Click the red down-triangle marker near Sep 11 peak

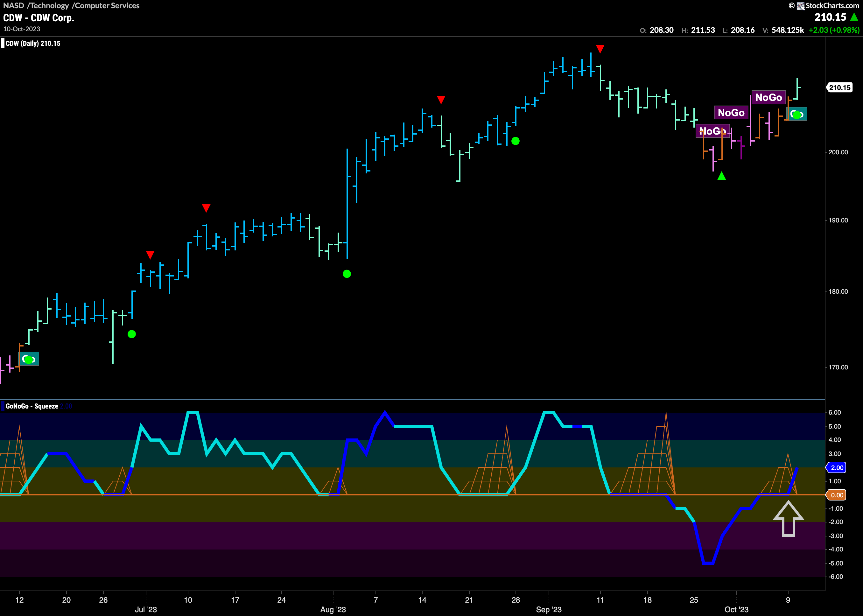600,49
